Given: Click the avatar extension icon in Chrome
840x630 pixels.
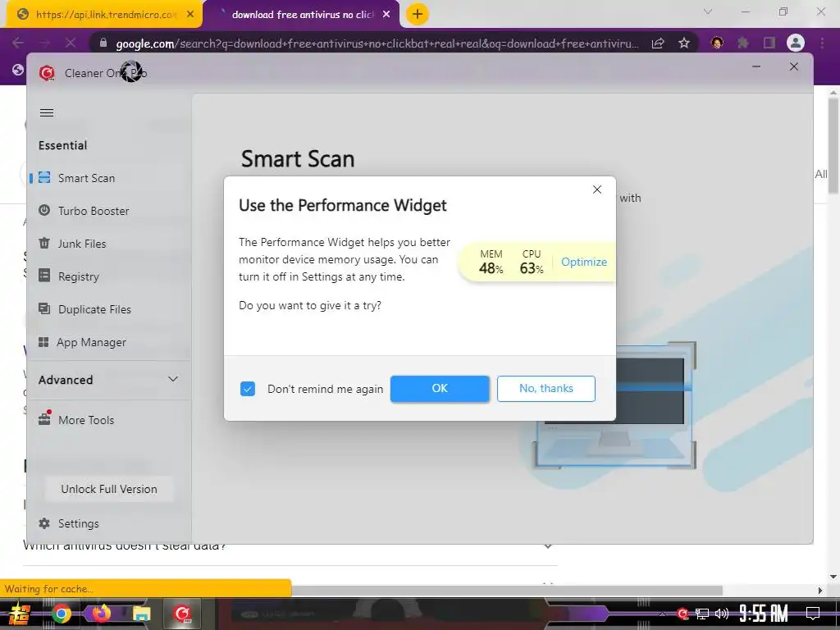Looking at the screenshot, I should (717, 43).
